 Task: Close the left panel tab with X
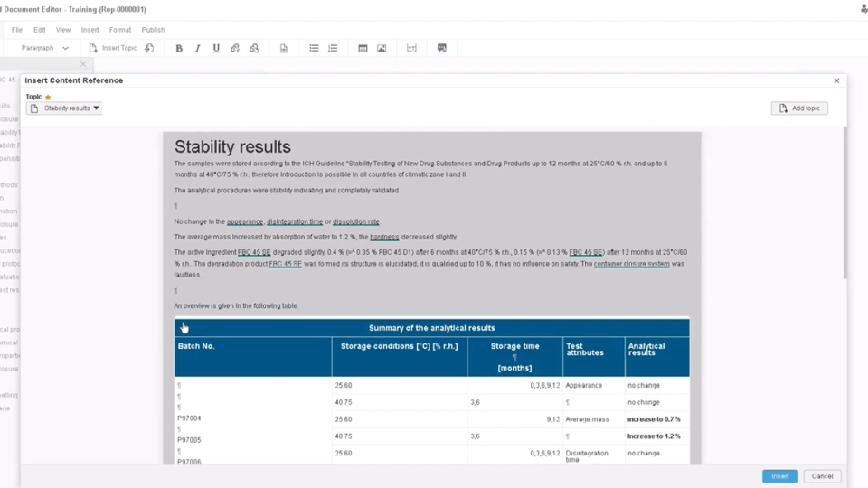(x=83, y=64)
